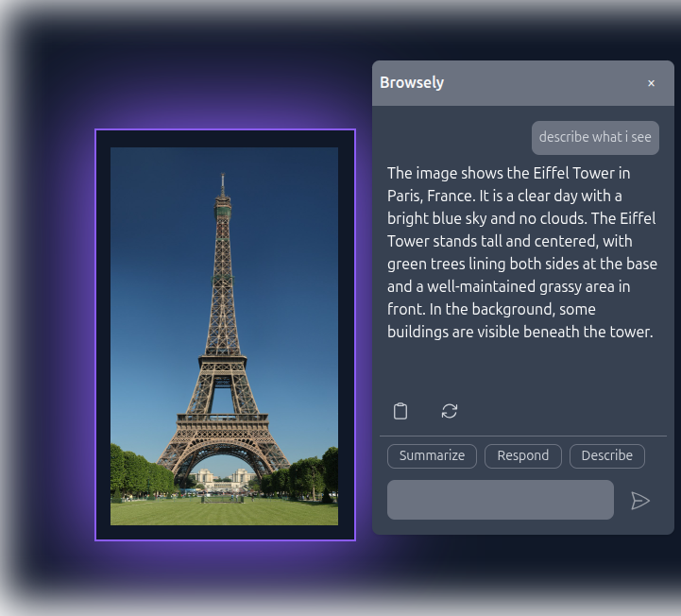
Task: Click the 'describe what i see' message bubble
Action: tap(595, 137)
